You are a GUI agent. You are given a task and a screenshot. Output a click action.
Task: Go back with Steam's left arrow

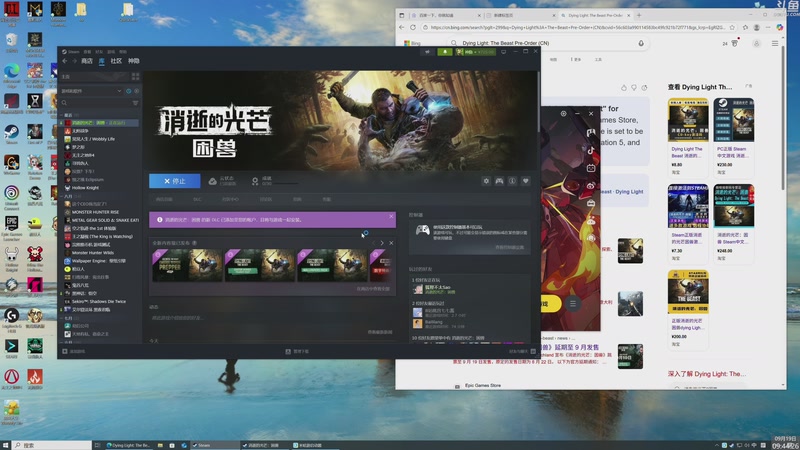65,61
